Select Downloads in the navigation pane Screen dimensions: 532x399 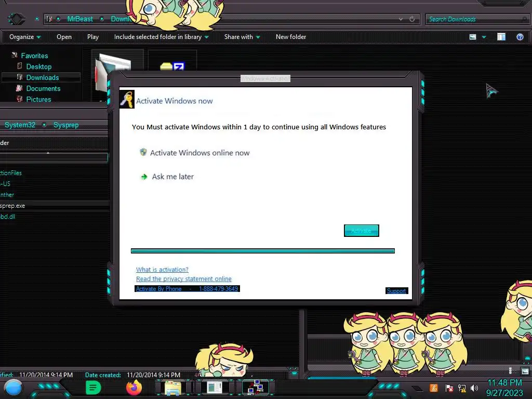click(43, 77)
